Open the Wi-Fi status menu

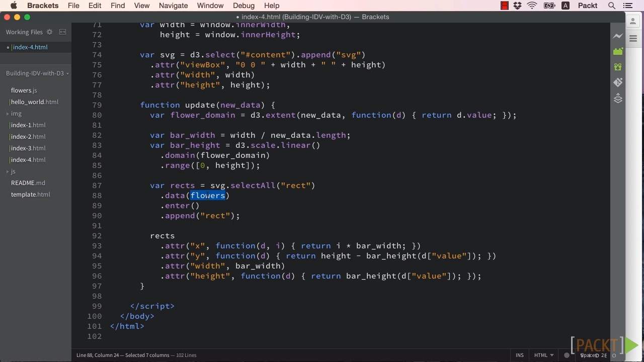pos(532,6)
